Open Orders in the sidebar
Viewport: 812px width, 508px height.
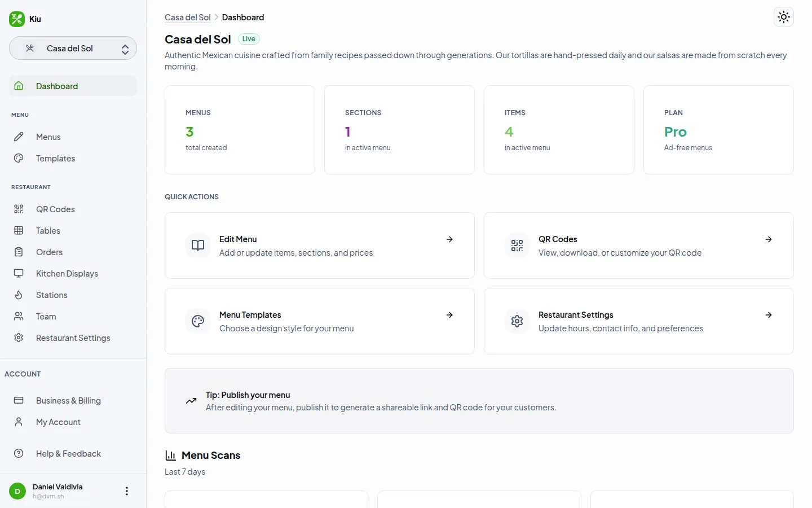point(73,252)
